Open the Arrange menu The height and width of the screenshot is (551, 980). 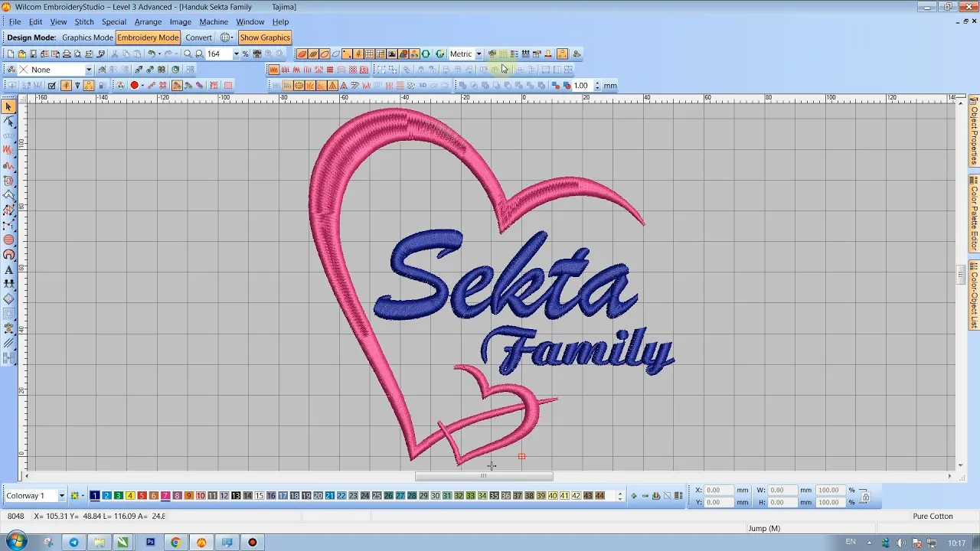point(148,21)
